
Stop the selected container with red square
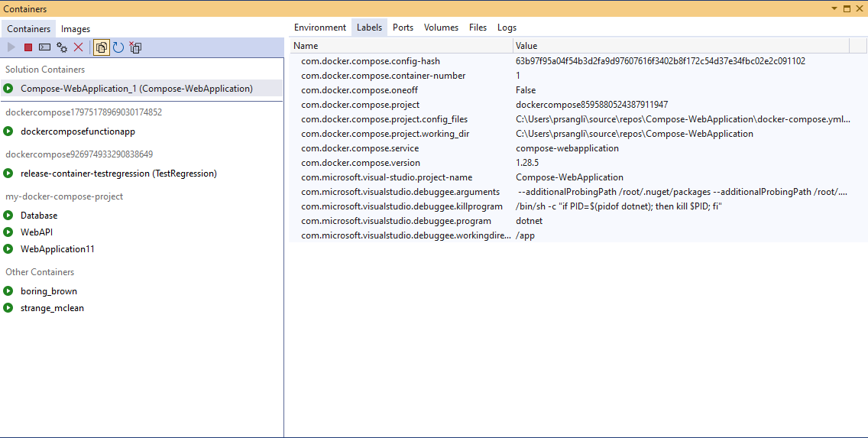click(x=28, y=47)
